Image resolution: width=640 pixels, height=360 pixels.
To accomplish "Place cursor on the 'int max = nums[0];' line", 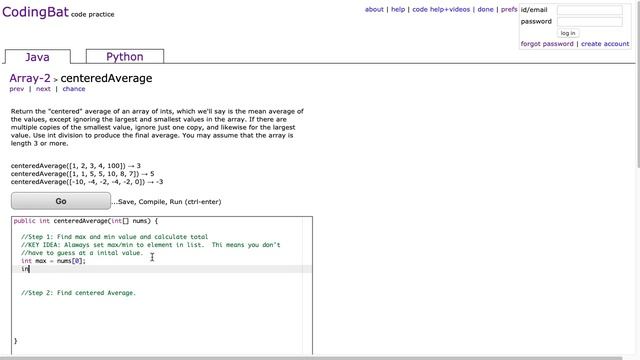I will click(53, 261).
